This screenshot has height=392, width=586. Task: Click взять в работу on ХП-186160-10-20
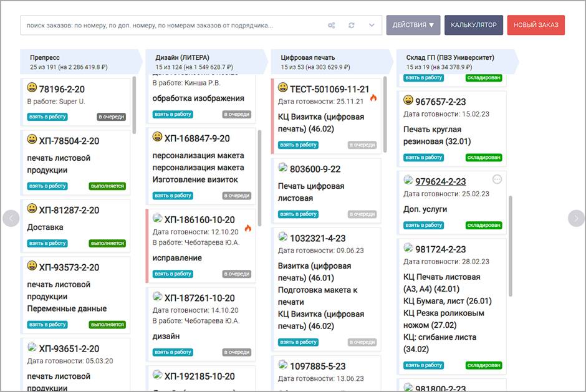click(173, 274)
